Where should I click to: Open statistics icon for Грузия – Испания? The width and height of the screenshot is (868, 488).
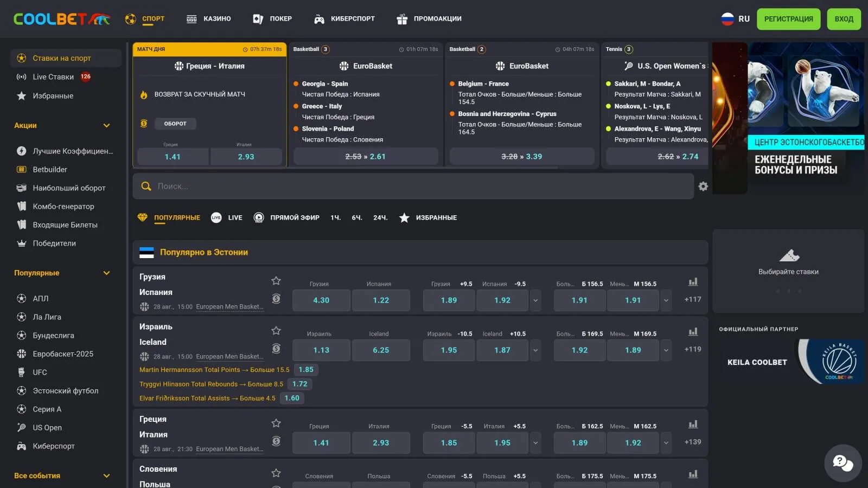coord(693,282)
